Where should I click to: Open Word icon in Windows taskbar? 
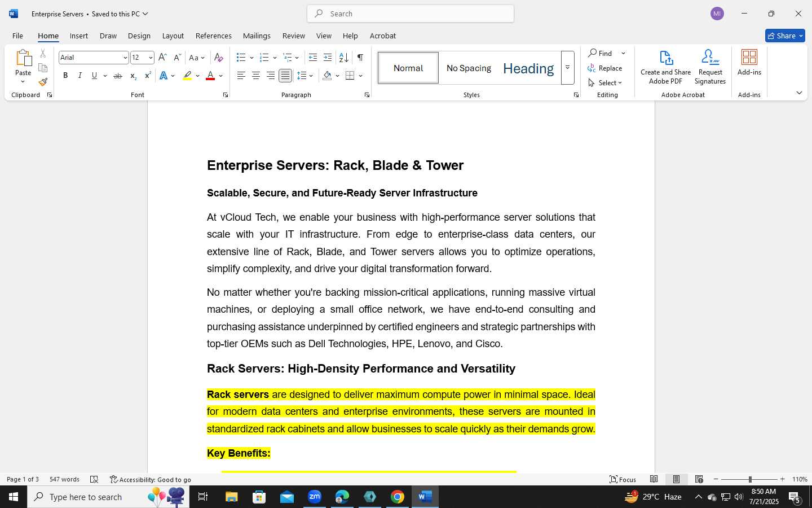[425, 497]
